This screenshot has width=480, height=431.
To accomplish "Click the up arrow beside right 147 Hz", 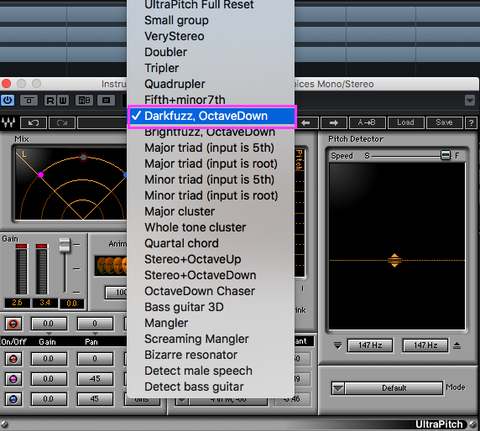I will [457, 346].
